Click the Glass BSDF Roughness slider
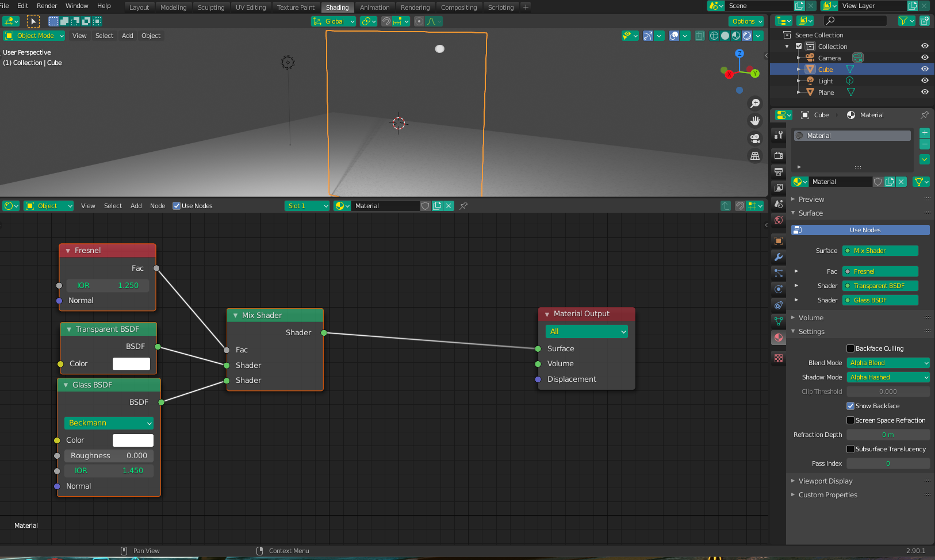Screen dimensions: 935x560 pyautogui.click(x=109, y=456)
